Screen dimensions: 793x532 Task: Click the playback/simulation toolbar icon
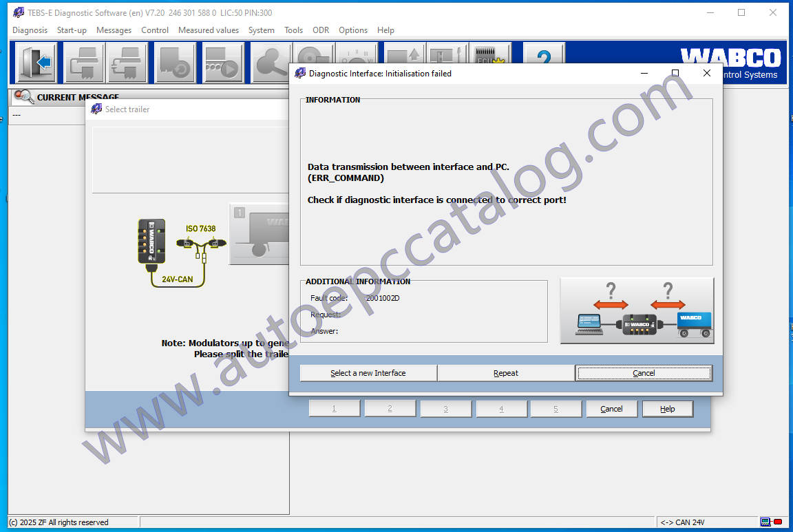(222, 62)
